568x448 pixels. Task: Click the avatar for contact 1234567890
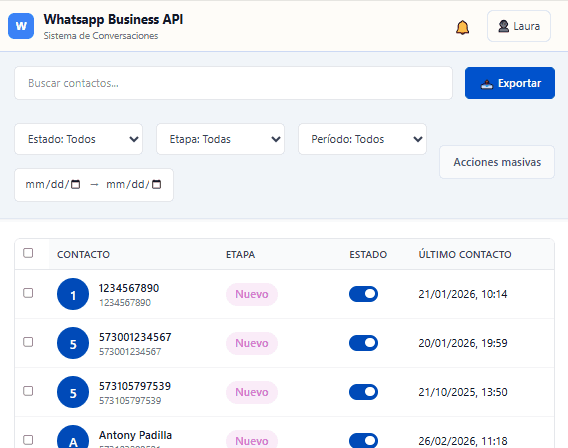(73, 294)
